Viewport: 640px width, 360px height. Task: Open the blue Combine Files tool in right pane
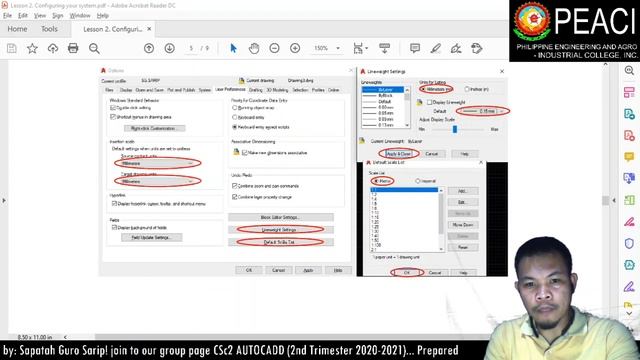pyautogui.click(x=629, y=178)
